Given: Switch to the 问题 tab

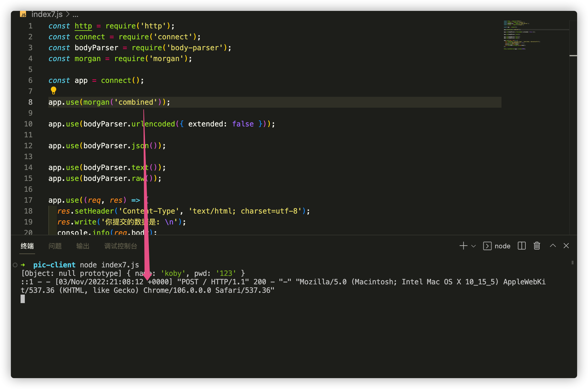Looking at the screenshot, I should point(55,246).
